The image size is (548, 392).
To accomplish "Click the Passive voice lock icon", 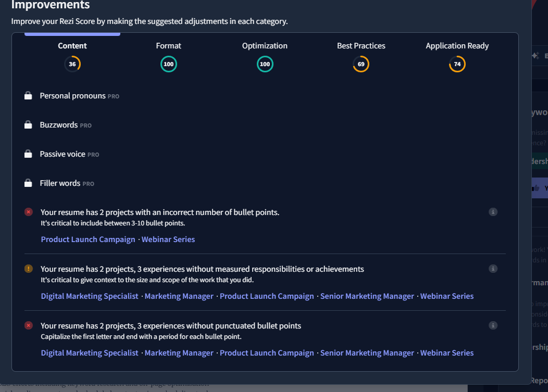I will click(x=28, y=154).
